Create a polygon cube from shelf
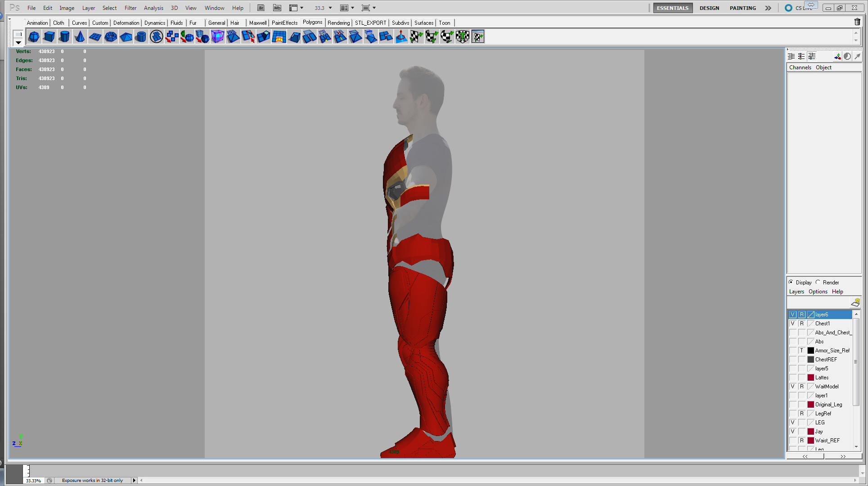The image size is (868, 486). (x=49, y=37)
